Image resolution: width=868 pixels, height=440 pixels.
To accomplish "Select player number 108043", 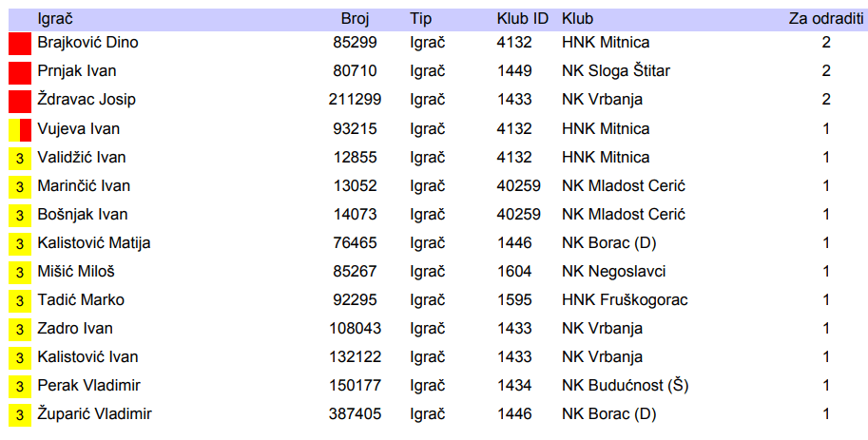I will [356, 329].
